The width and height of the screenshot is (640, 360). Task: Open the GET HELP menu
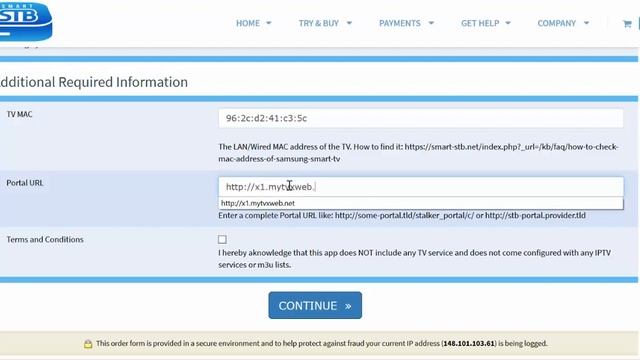pyautogui.click(x=480, y=23)
